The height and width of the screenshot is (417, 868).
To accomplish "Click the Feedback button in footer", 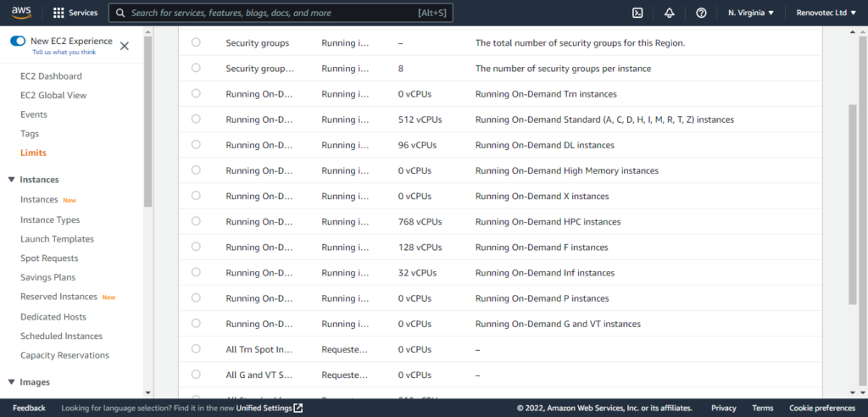I will [x=29, y=409].
